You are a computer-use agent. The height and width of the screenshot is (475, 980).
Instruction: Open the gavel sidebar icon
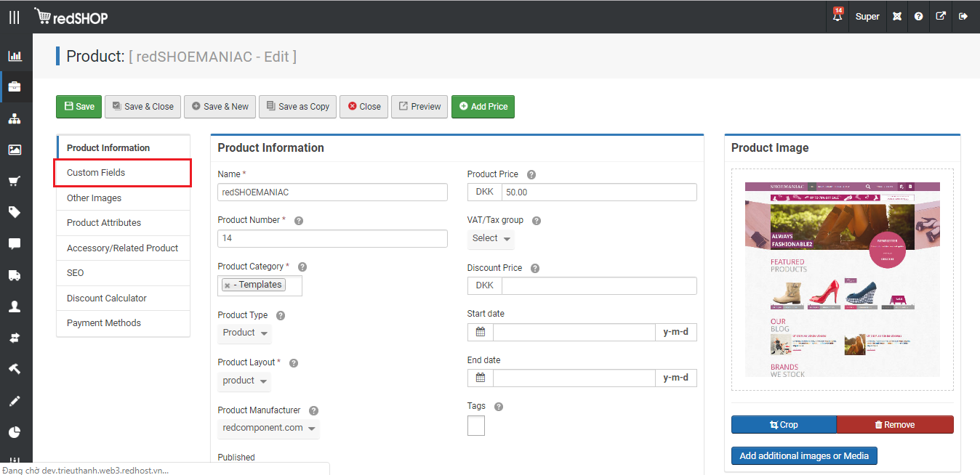pos(15,369)
